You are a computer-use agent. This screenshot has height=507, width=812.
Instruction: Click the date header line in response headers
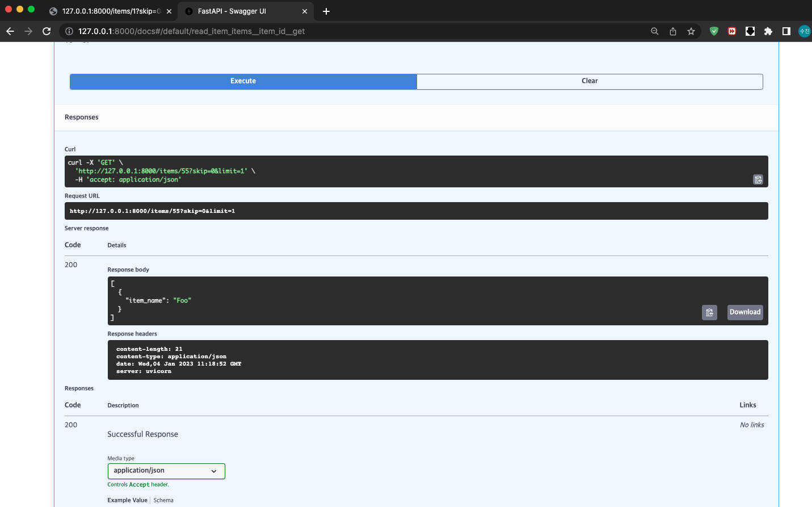coord(179,364)
